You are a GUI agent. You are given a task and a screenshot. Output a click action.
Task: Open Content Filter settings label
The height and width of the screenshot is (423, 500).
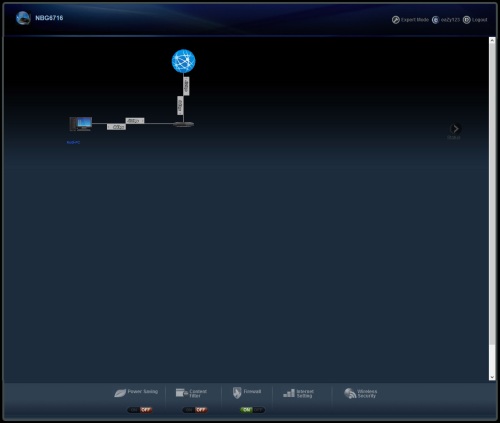(198, 393)
